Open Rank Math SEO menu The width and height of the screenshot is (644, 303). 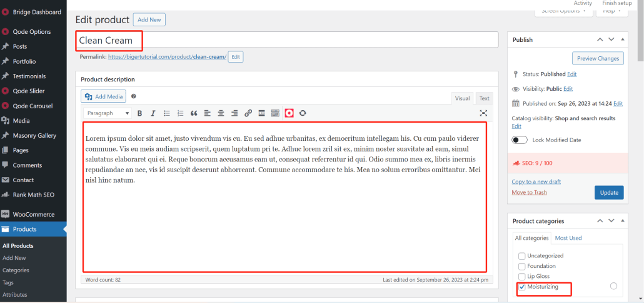pyautogui.click(x=33, y=195)
